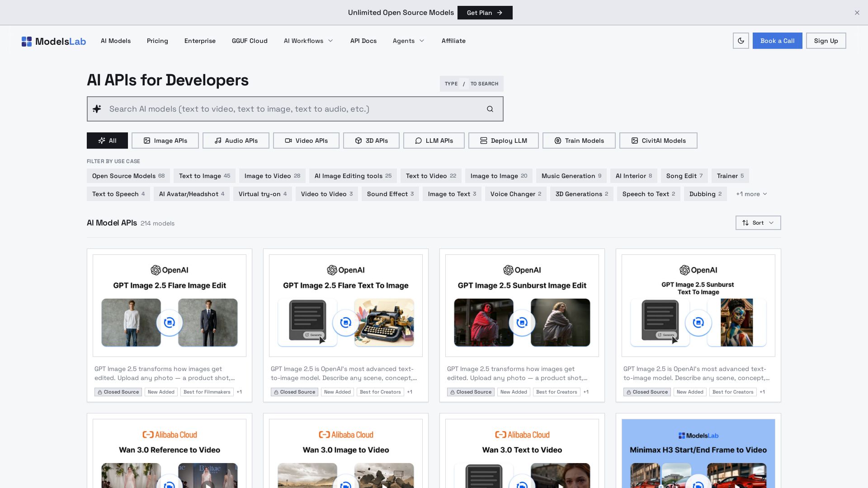Click the Wan 3.0 Text to Video title
Image resolution: width=868 pixels, height=488 pixels.
pos(522,450)
